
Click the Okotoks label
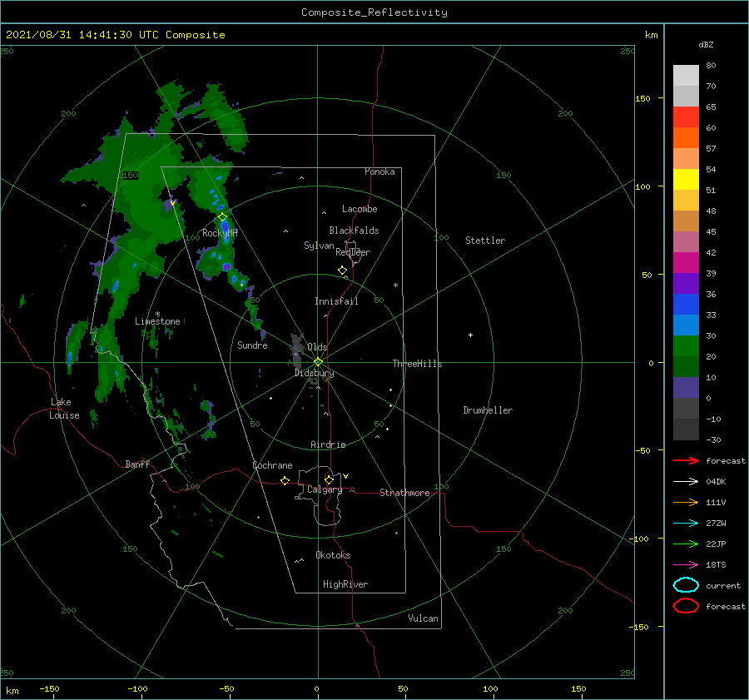coord(333,555)
